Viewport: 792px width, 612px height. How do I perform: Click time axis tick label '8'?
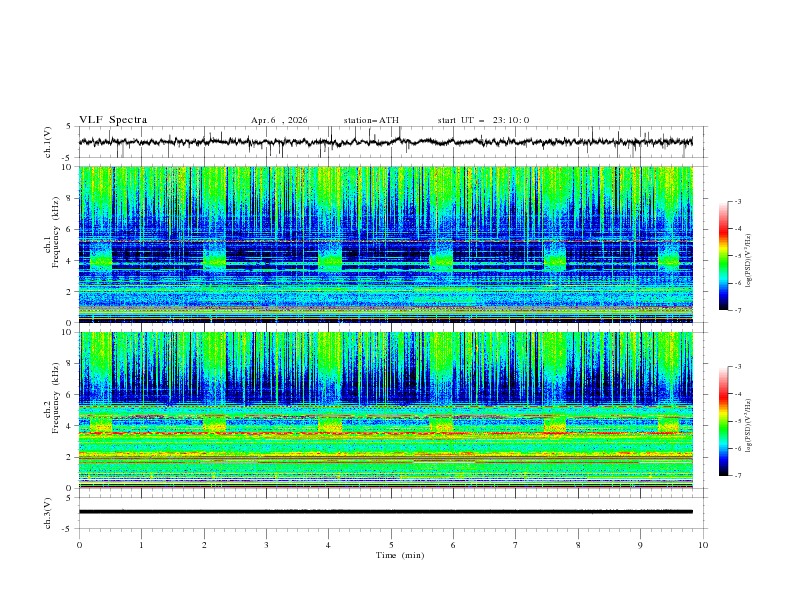click(578, 545)
